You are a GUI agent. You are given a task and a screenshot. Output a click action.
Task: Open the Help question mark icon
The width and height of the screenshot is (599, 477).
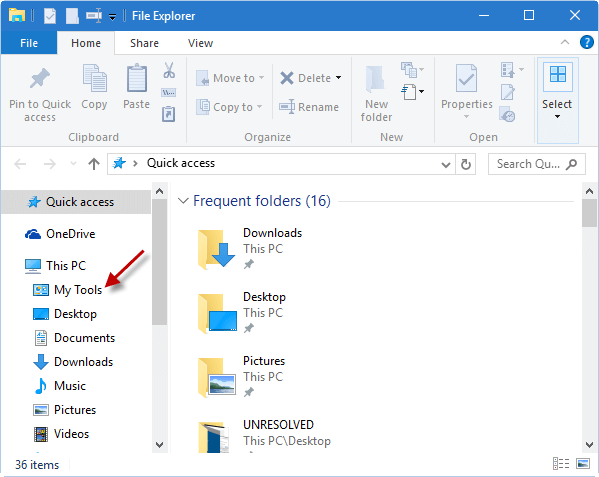point(586,42)
